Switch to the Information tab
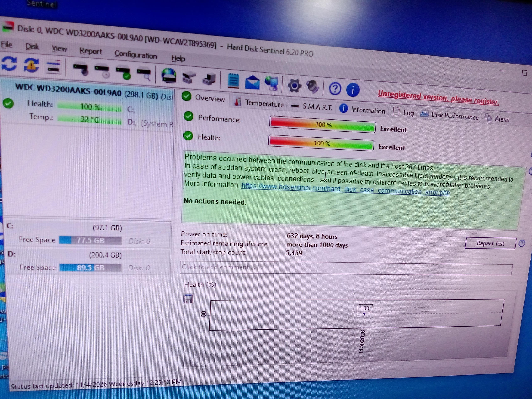 362,110
